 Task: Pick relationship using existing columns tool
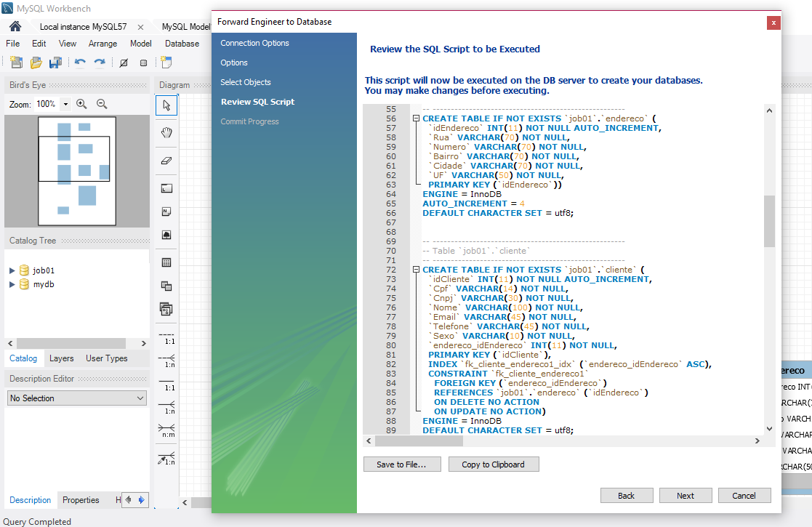(166, 458)
